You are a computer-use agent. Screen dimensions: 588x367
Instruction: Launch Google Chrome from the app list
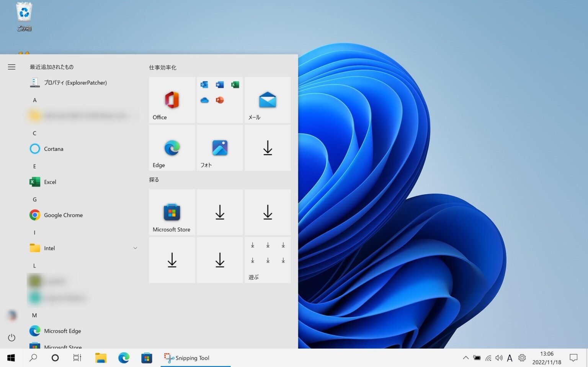63,215
